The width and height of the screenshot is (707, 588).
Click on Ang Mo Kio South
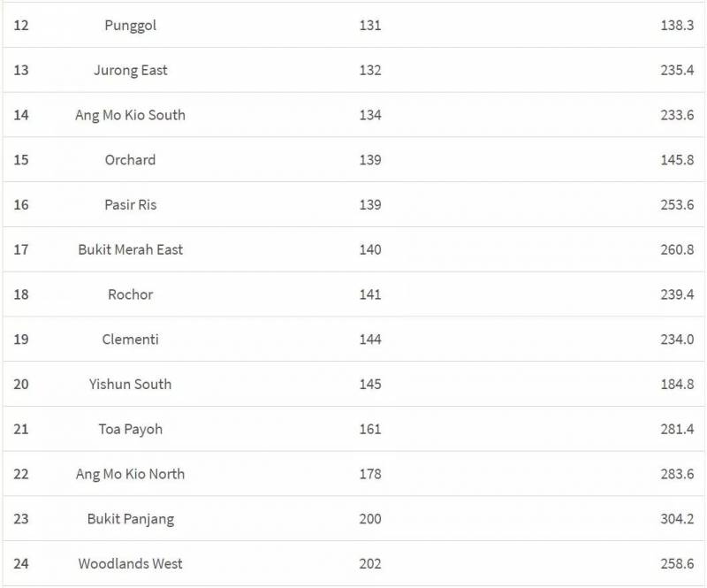(x=130, y=115)
